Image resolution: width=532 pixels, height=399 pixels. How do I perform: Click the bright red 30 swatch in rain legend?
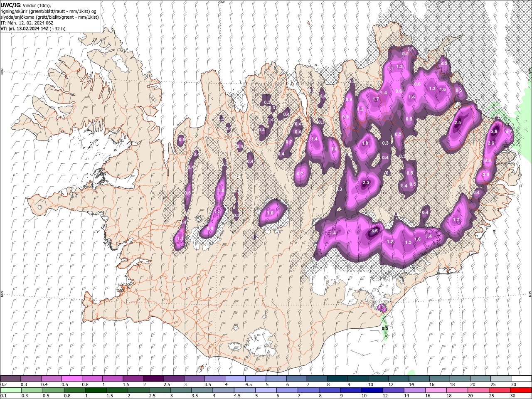point(521,390)
